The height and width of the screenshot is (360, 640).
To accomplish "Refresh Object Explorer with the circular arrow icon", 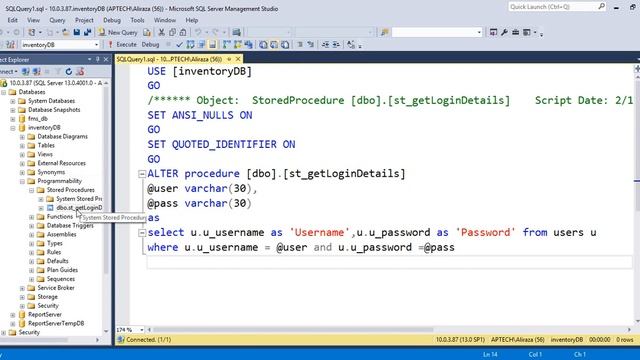I will [69, 71].
